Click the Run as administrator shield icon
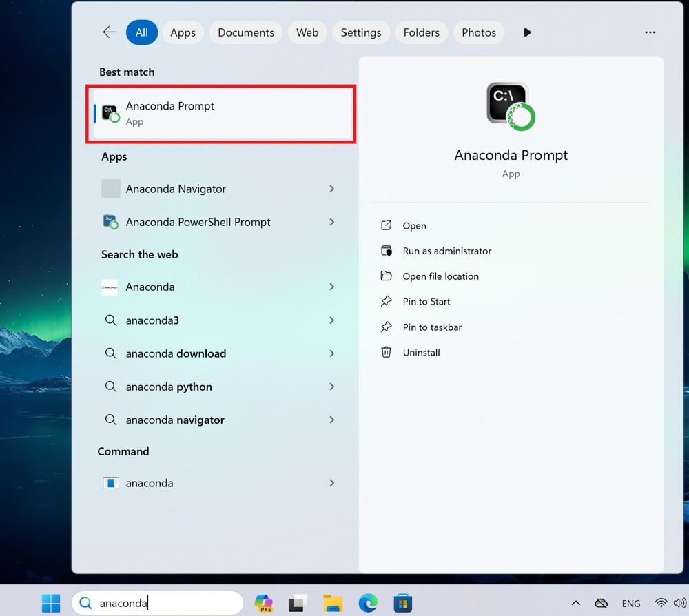The width and height of the screenshot is (689, 616). tap(387, 251)
